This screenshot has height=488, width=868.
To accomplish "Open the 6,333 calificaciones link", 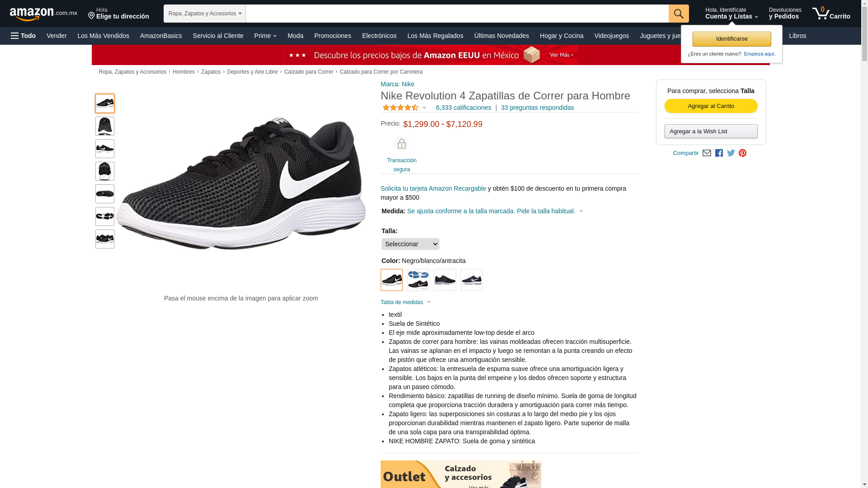I will coord(463,108).
